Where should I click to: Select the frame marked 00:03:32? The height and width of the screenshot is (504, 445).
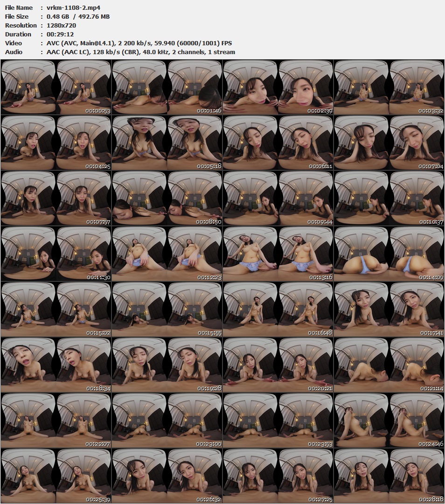pos(389,87)
